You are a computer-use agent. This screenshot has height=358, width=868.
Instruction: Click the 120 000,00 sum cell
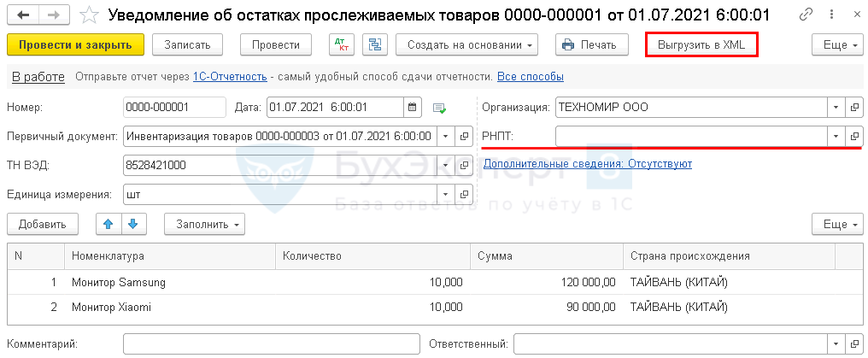point(547,283)
